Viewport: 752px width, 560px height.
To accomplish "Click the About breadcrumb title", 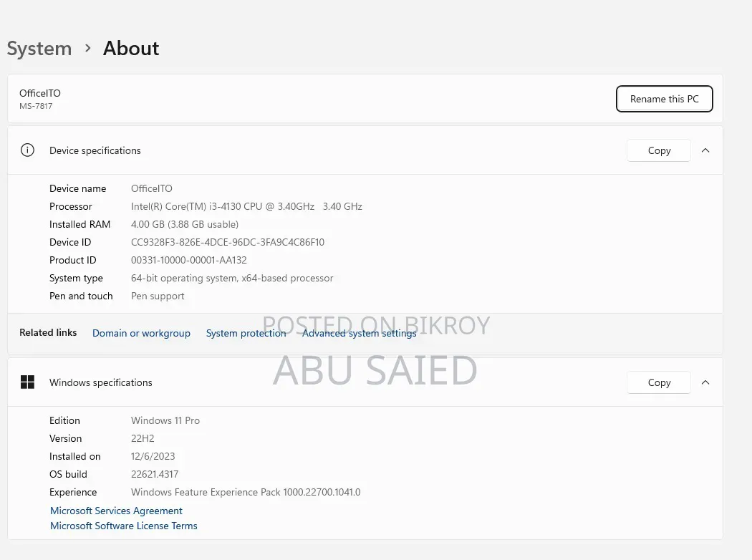I will tap(131, 49).
